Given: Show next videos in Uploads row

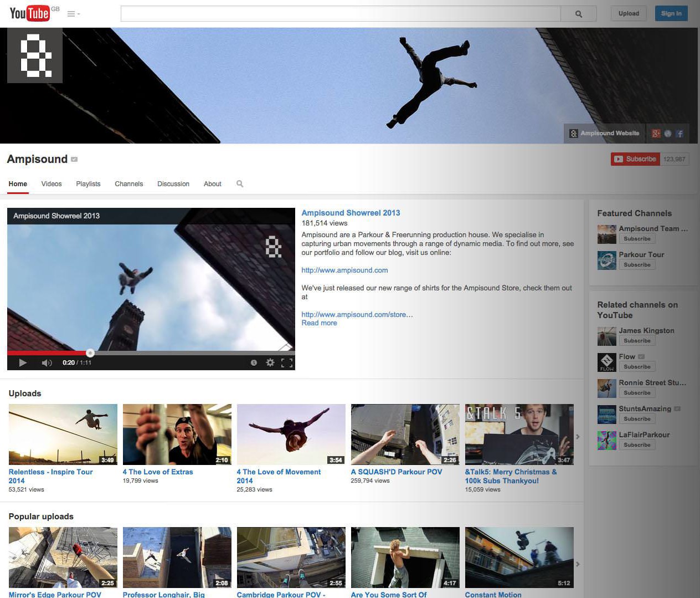Looking at the screenshot, I should click(x=578, y=437).
